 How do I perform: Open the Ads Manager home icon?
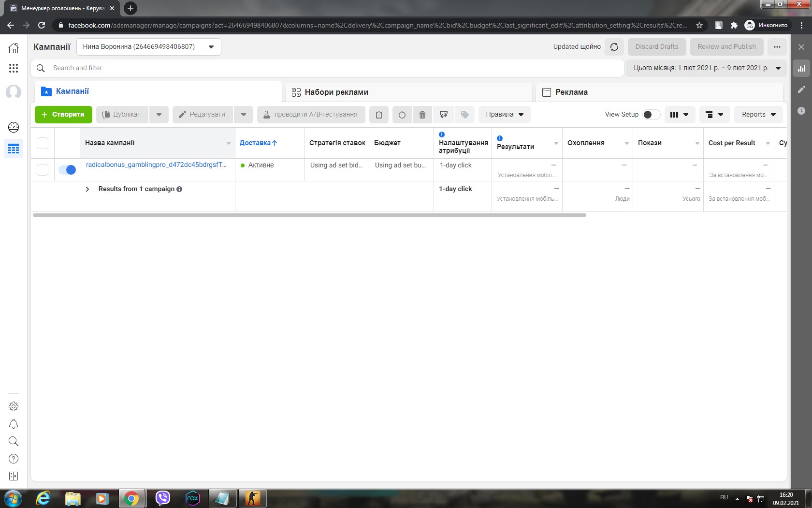pos(14,47)
